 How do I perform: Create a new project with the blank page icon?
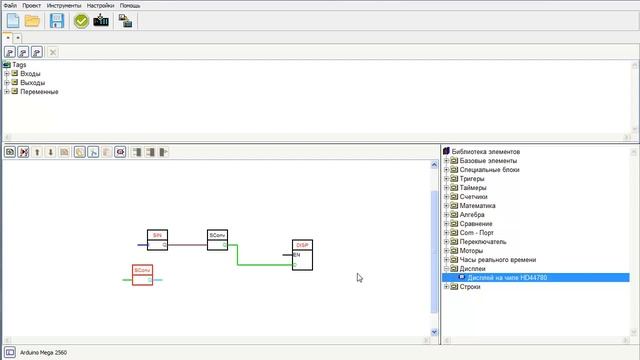13,21
